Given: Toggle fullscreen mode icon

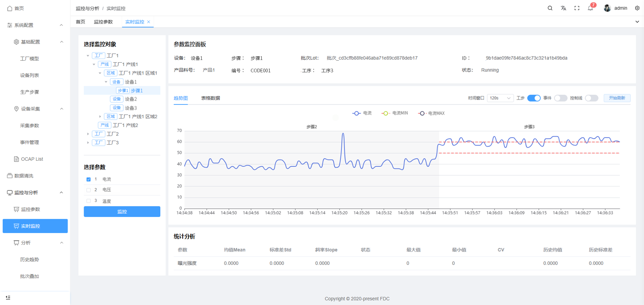Looking at the screenshot, I should [577, 8].
